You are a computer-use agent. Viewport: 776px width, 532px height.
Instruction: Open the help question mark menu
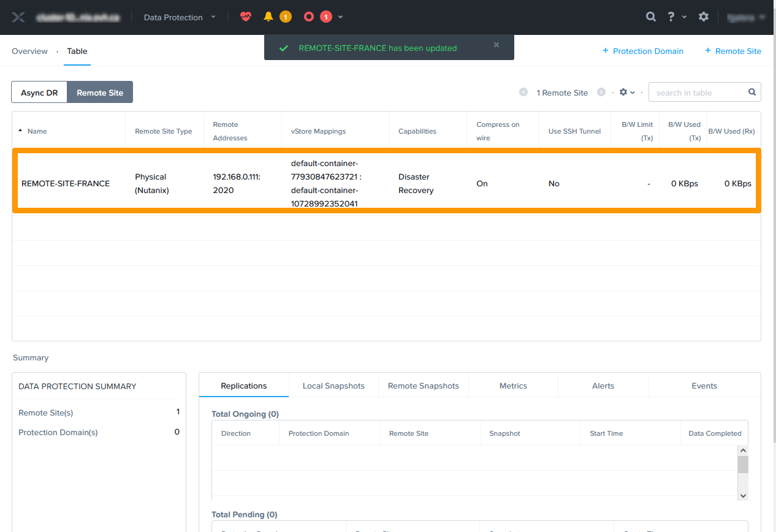[672, 17]
